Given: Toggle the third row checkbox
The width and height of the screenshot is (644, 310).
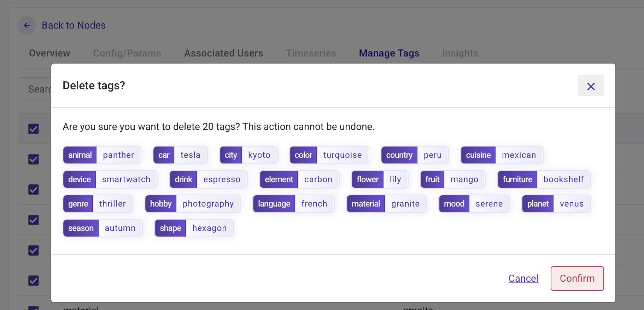Looking at the screenshot, I should point(34,190).
